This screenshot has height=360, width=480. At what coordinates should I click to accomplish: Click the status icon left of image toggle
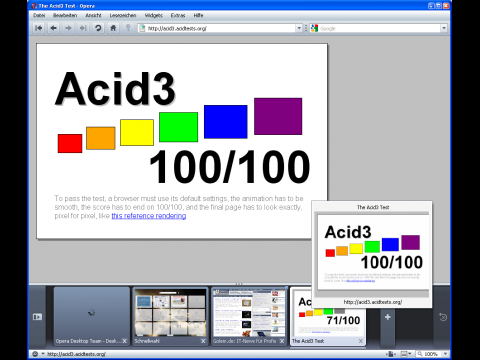[x=391, y=354]
